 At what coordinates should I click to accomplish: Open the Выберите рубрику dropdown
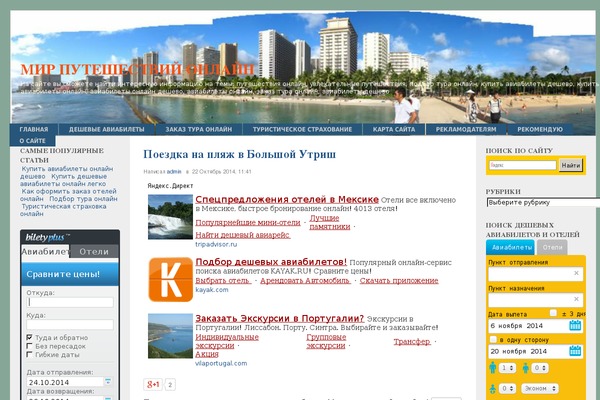click(543, 202)
